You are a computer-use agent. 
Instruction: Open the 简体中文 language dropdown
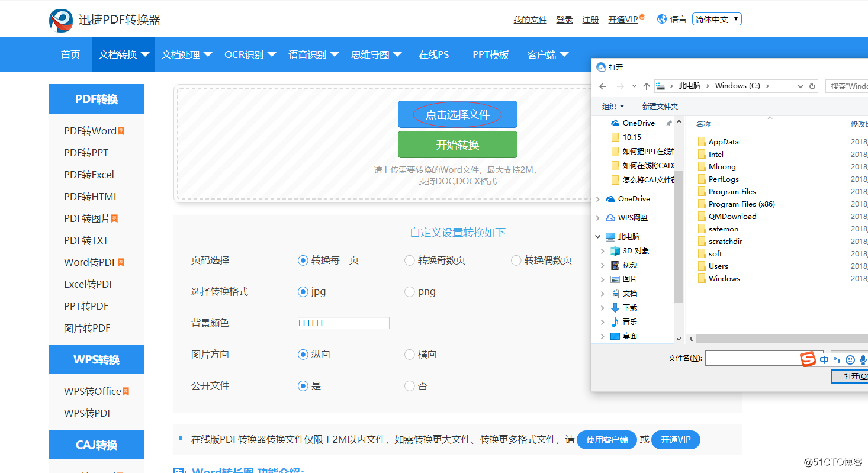(716, 20)
